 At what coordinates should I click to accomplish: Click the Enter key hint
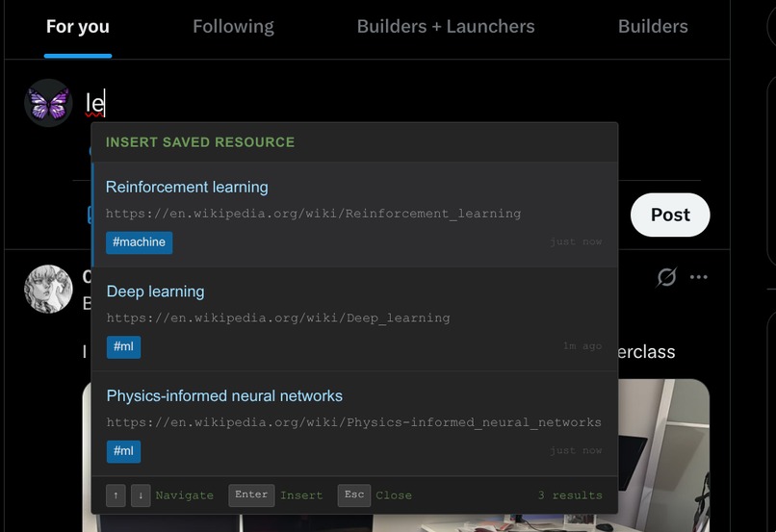251,494
